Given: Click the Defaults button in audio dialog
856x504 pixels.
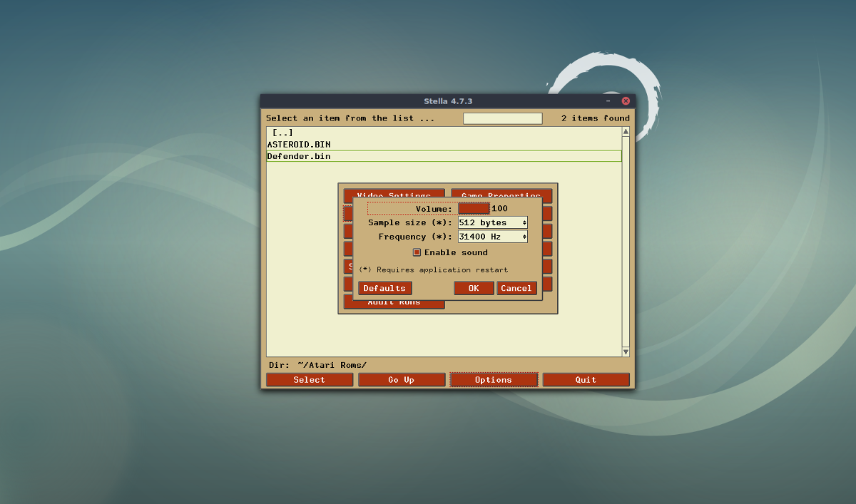Looking at the screenshot, I should click(385, 288).
